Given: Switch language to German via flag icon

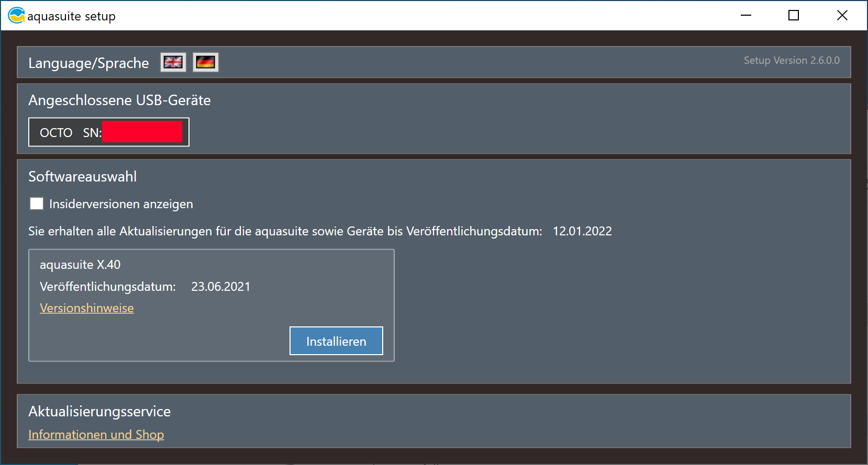Looking at the screenshot, I should pos(206,62).
